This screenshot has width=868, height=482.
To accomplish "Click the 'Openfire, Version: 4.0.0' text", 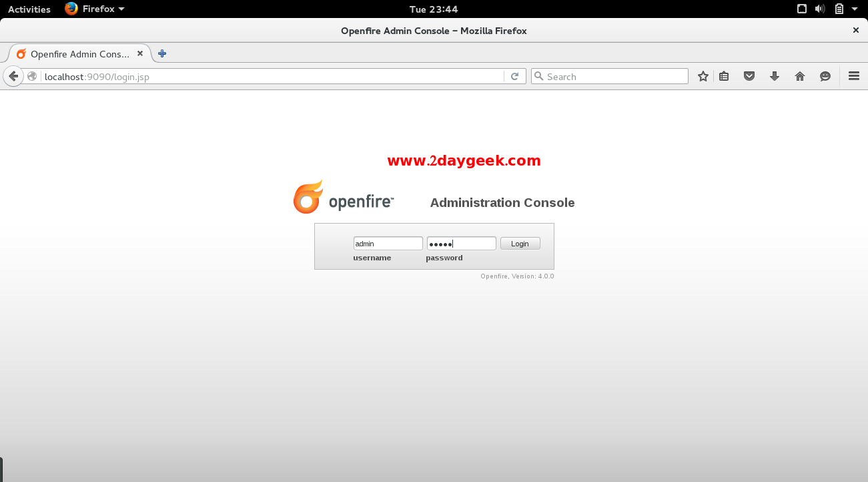I will [x=517, y=276].
